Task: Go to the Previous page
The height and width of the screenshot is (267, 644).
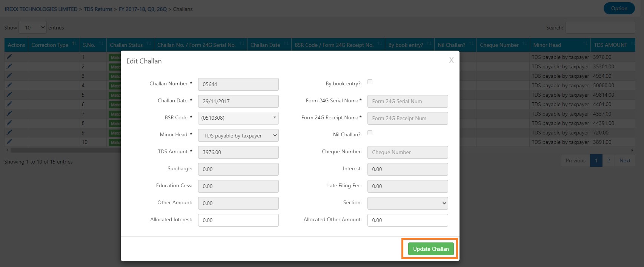Action: point(575,161)
